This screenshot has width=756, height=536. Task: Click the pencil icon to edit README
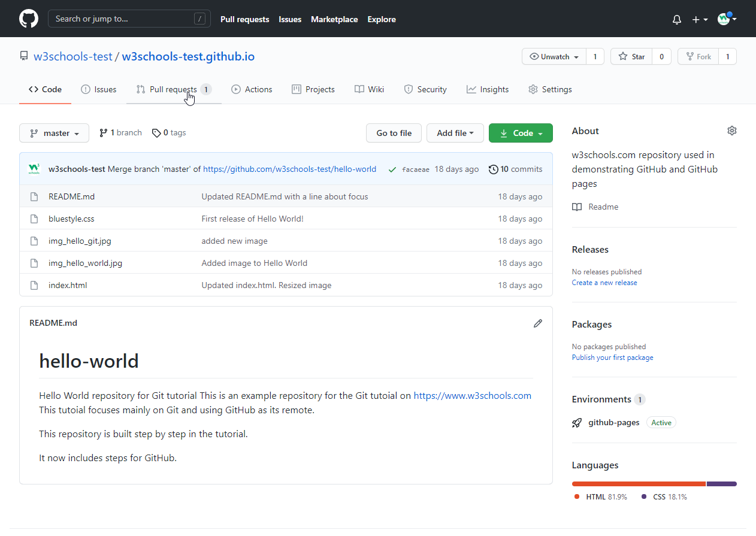[538, 323]
